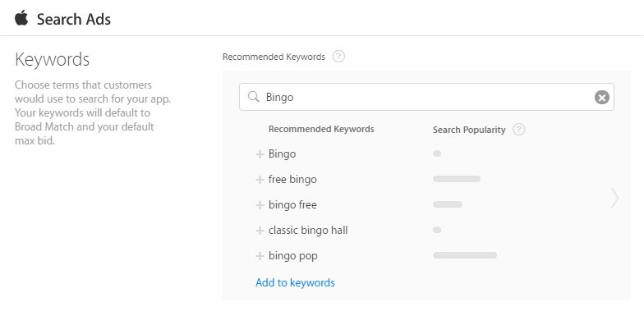Click the Search Ads title
This screenshot has height=316, width=644.
click(x=74, y=20)
